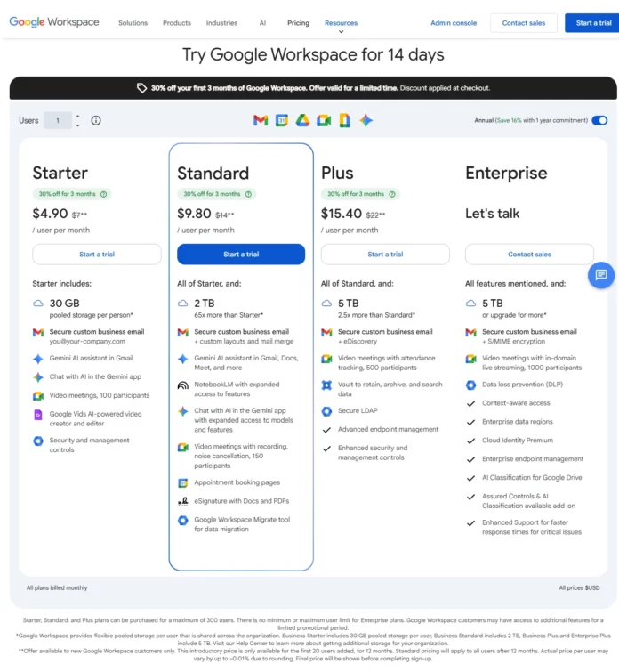Click the Users number input field
Viewport: 619px width, 672px height.
pyautogui.click(x=58, y=120)
